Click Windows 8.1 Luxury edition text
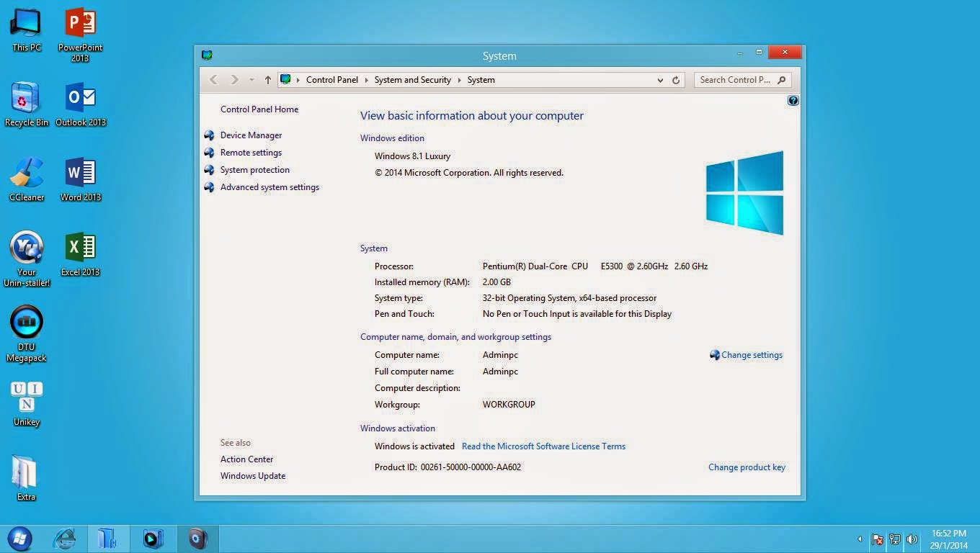This screenshot has height=553, width=980. point(412,156)
